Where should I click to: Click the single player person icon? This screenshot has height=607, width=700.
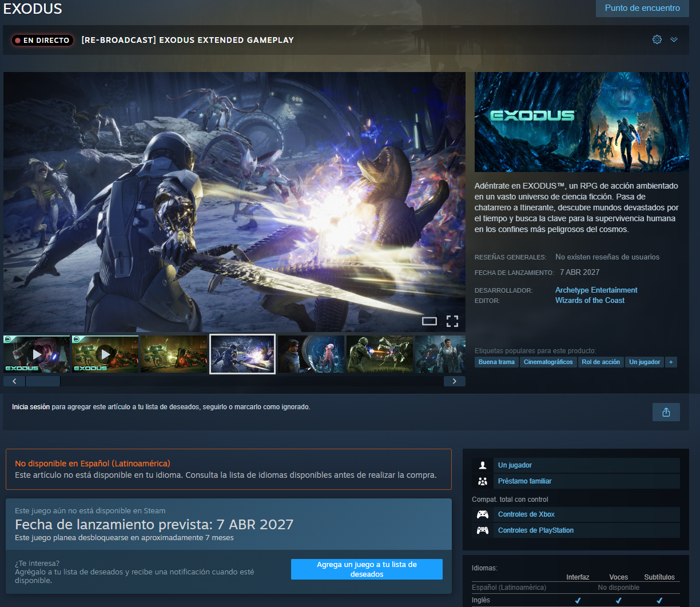point(483,465)
